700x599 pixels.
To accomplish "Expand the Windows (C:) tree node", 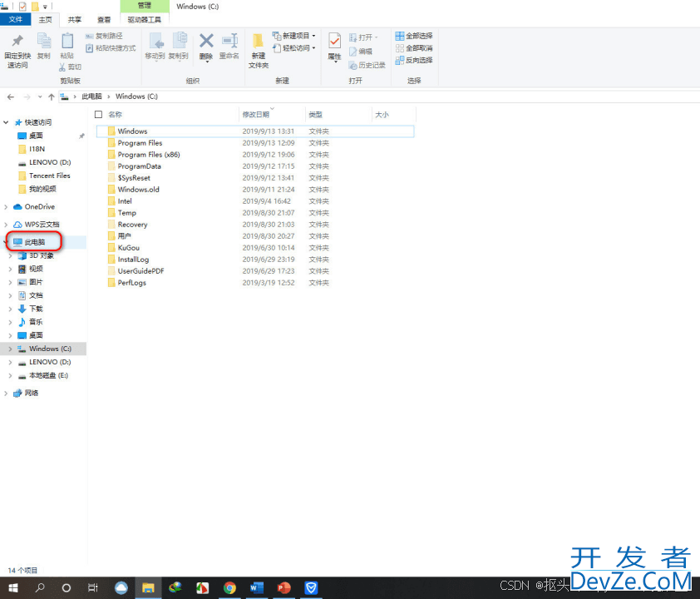I will coord(10,349).
